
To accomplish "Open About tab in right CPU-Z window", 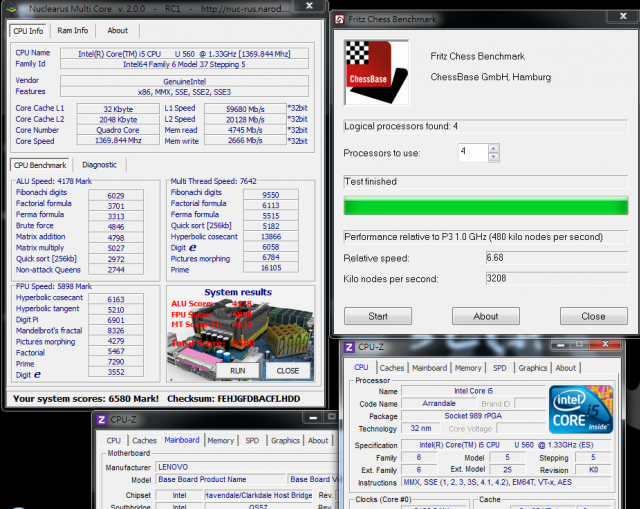I will [566, 368].
